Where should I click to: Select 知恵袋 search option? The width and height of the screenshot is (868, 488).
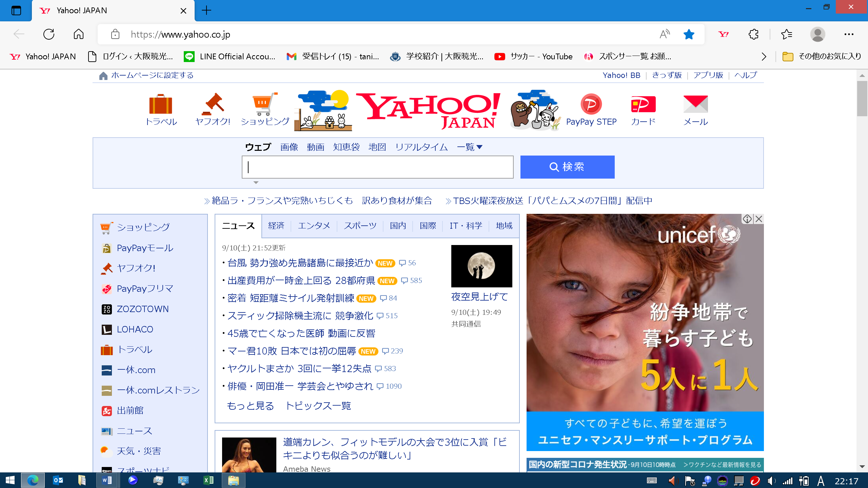pos(346,147)
